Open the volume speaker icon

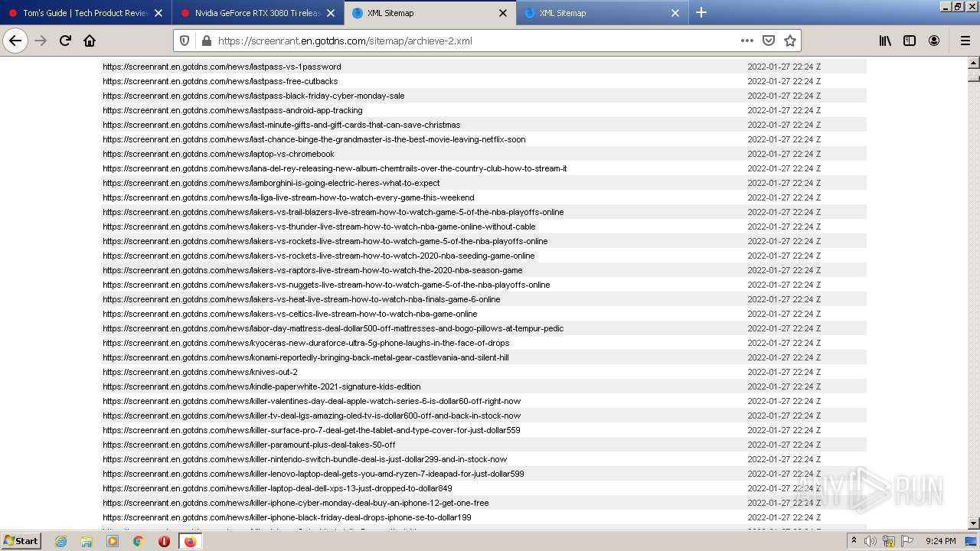pyautogui.click(x=871, y=541)
